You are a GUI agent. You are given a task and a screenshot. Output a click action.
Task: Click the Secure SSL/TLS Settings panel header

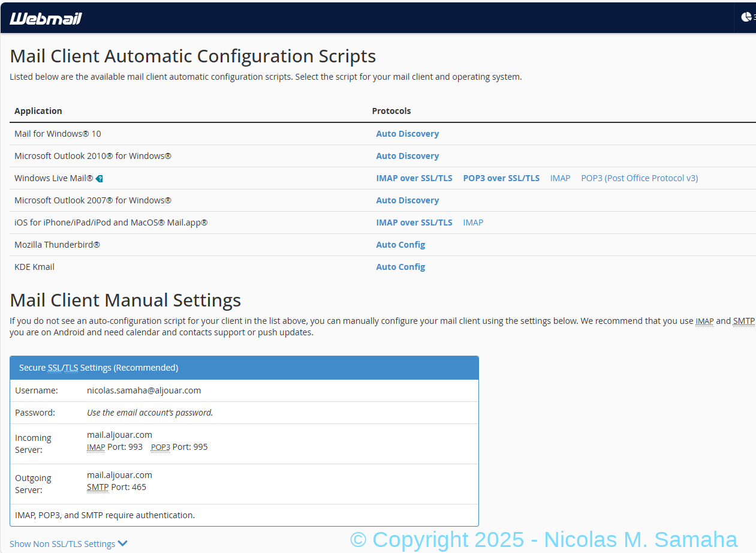coord(244,368)
